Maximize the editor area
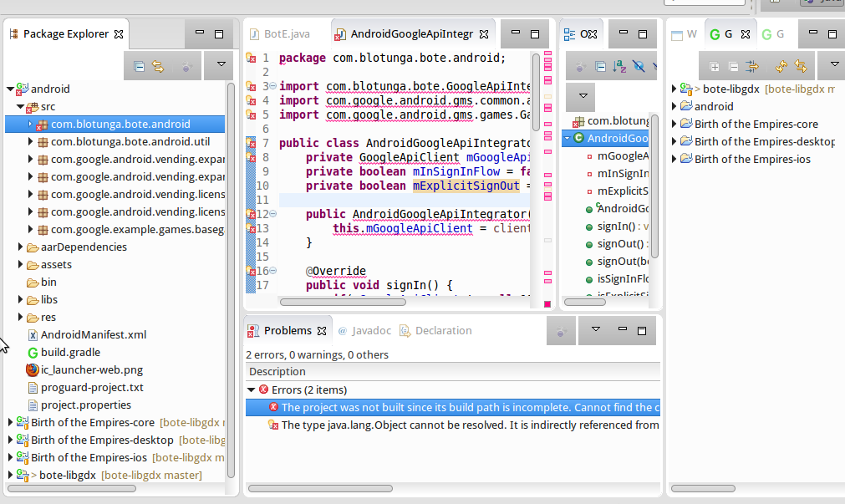Viewport: 845px width, 504px height. tap(535, 34)
